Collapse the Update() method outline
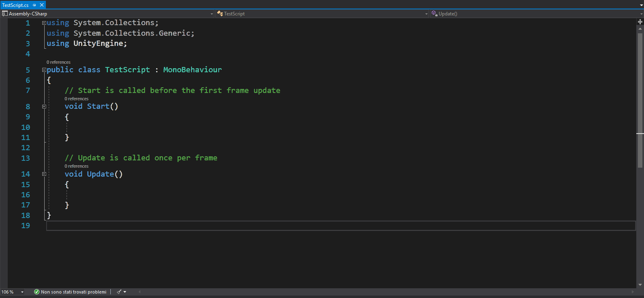The width and height of the screenshot is (644, 298). 44,174
